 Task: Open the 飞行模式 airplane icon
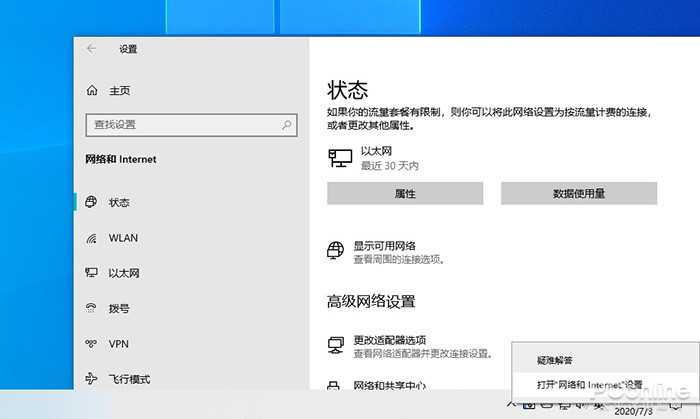pos(91,379)
